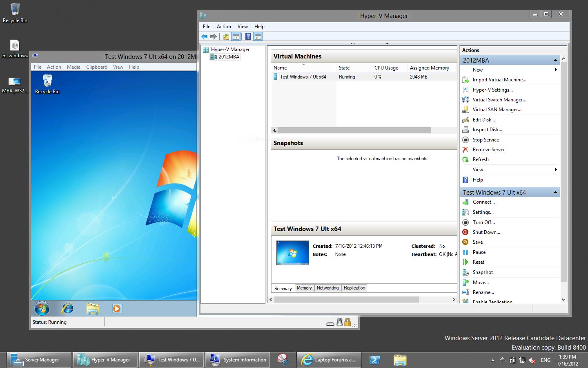Open Recycle Bin inside the VM desktop
Image resolution: width=588 pixels, height=368 pixels.
coord(47,84)
